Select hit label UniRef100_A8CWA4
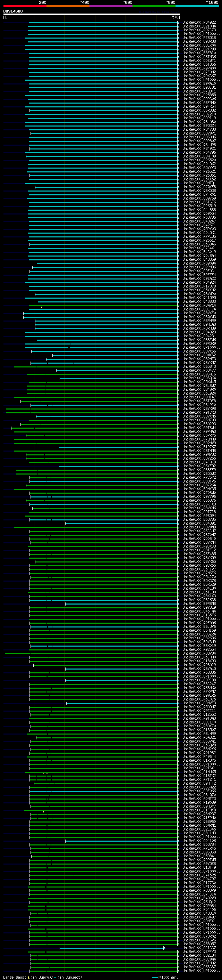 click(199, 959)
